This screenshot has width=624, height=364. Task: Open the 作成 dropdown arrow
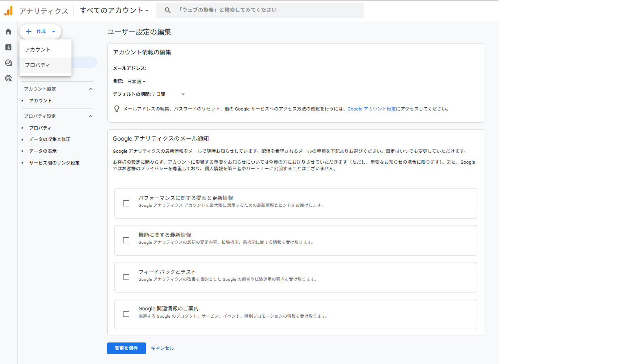[x=53, y=32]
